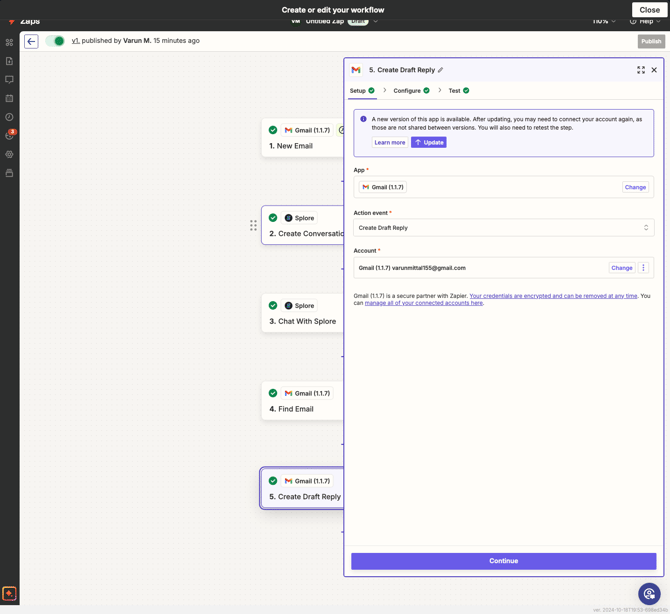Click the Gmail chip on step 4

tap(307, 393)
